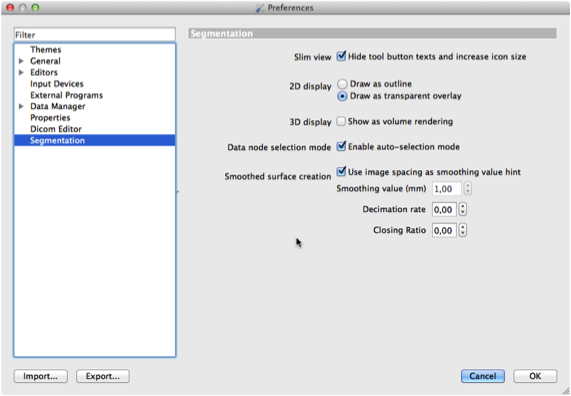The width and height of the screenshot is (571, 396).
Task: Click the Closing Ratio value field
Action: tap(444, 230)
